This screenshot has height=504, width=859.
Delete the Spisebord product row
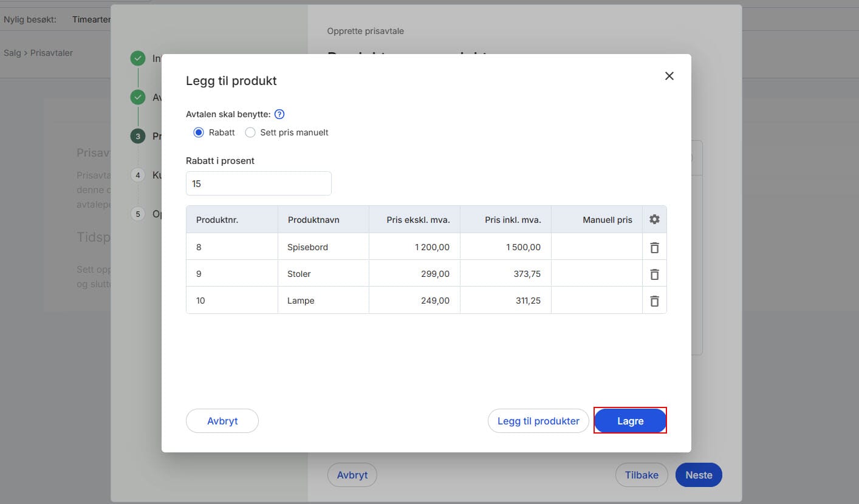[654, 247]
